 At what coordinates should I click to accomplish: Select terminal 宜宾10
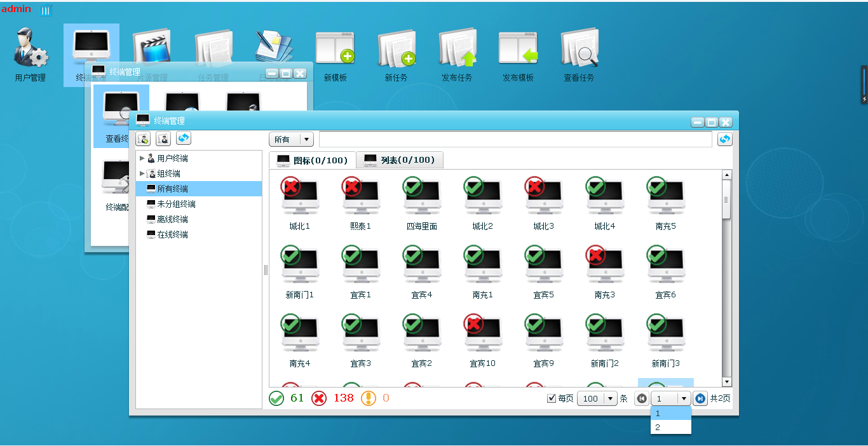coord(483,341)
